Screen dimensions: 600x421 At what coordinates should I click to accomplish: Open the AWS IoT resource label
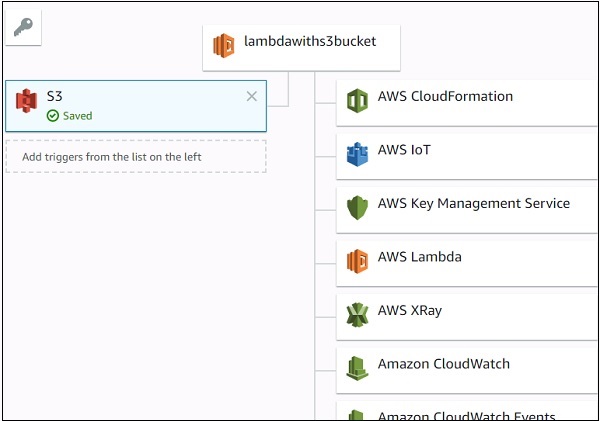(404, 150)
